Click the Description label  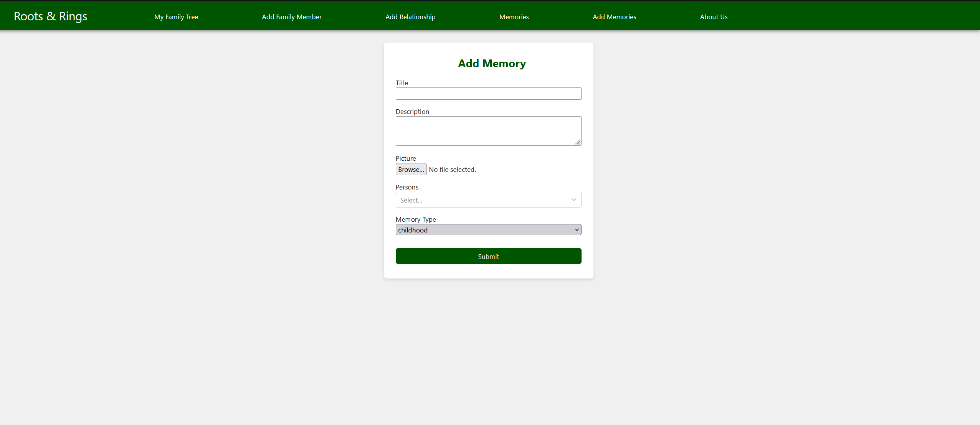pyautogui.click(x=412, y=112)
